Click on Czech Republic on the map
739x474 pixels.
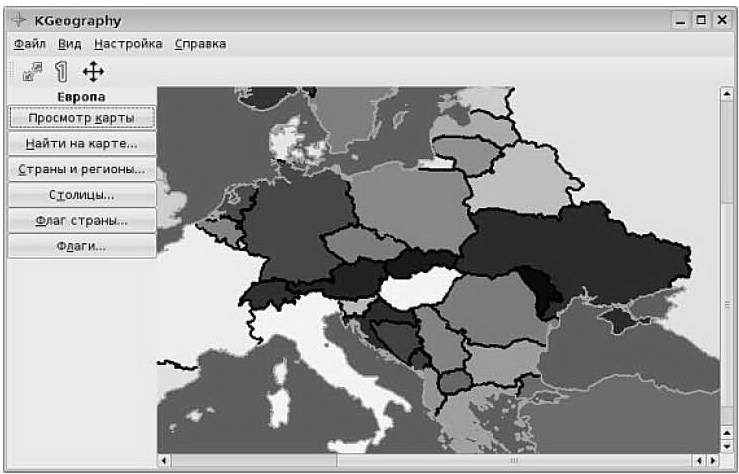363,244
